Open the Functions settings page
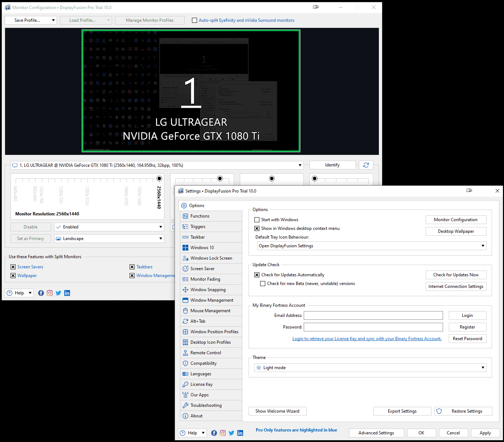Viewport: 504px width, 442px height. tap(211, 216)
